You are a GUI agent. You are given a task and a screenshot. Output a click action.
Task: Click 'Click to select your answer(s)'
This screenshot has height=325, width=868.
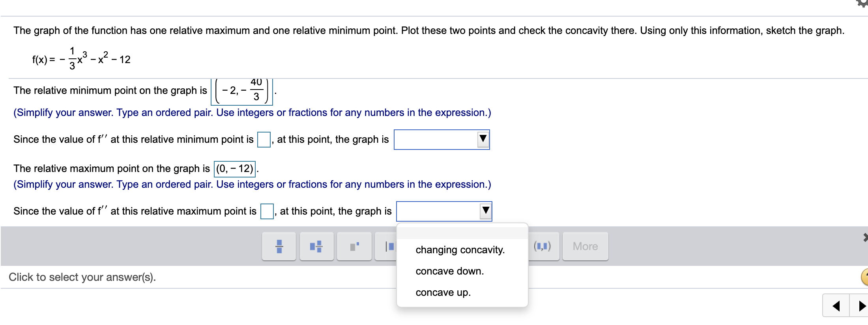[82, 277]
